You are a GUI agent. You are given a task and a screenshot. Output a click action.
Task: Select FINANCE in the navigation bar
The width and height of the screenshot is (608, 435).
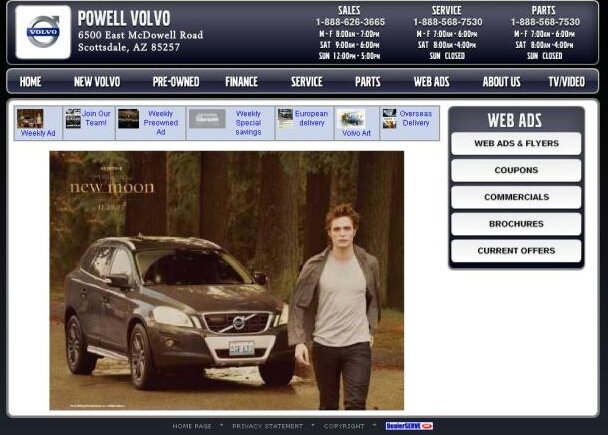(x=242, y=81)
